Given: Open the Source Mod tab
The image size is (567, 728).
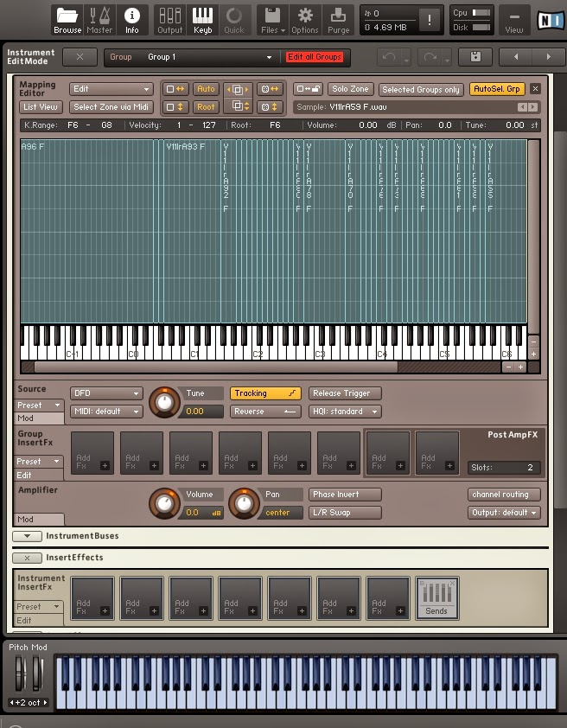Looking at the screenshot, I should tap(27, 418).
